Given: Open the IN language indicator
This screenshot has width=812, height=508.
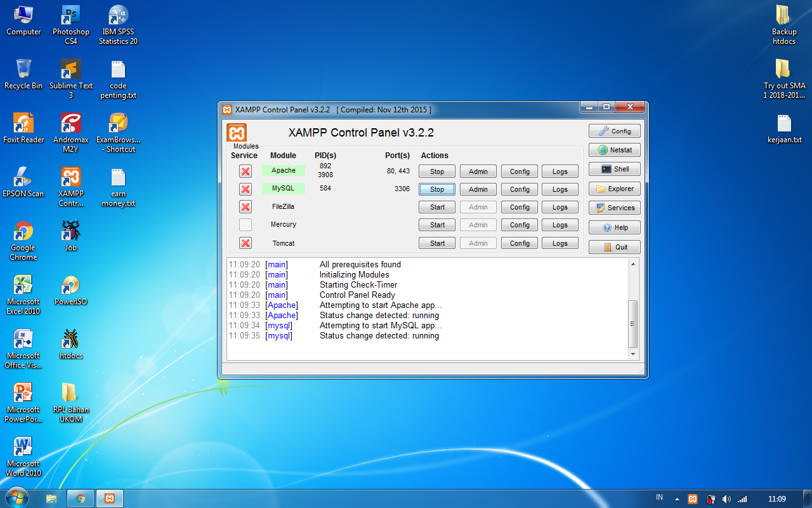Looking at the screenshot, I should pos(659,497).
